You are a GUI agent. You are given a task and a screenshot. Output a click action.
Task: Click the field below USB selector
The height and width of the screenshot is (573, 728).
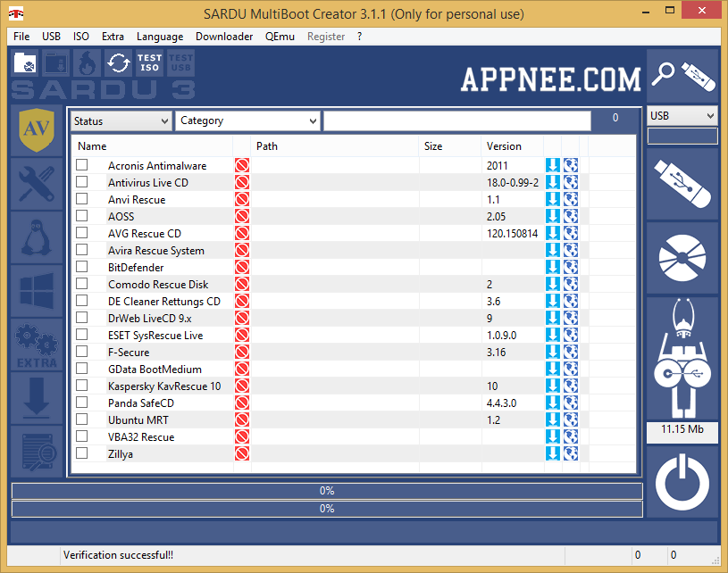point(682,136)
